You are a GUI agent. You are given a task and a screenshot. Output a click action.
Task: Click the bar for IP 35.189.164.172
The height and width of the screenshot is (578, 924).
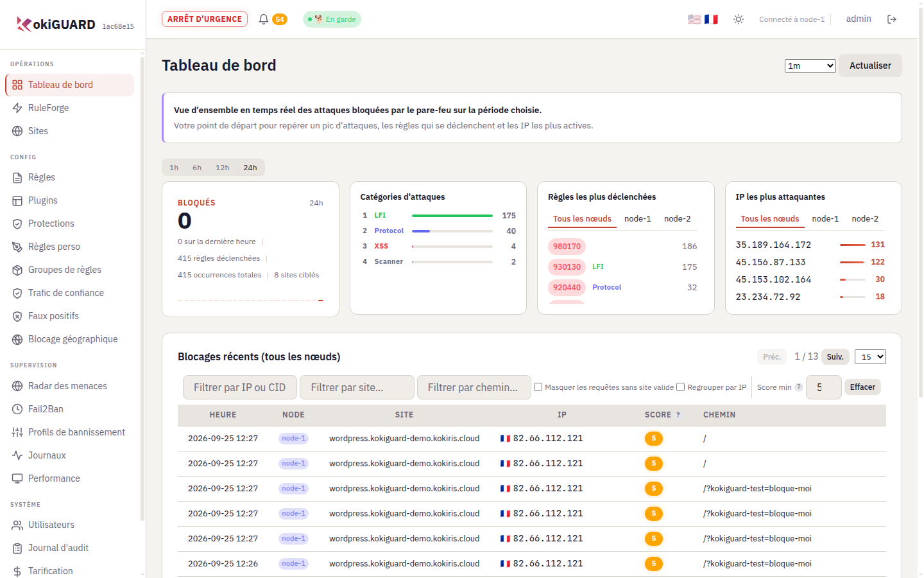pos(853,245)
